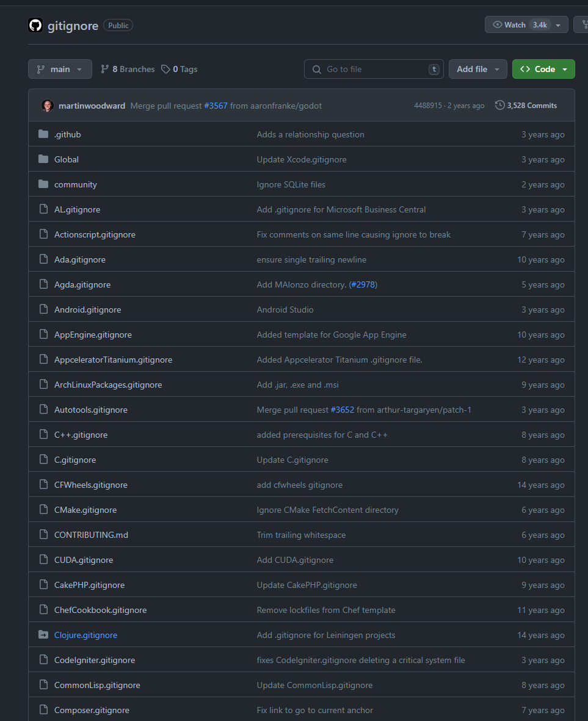This screenshot has width=588, height=721.
Task: Open the CommonLisp.gitignore file
Action: click(x=97, y=685)
